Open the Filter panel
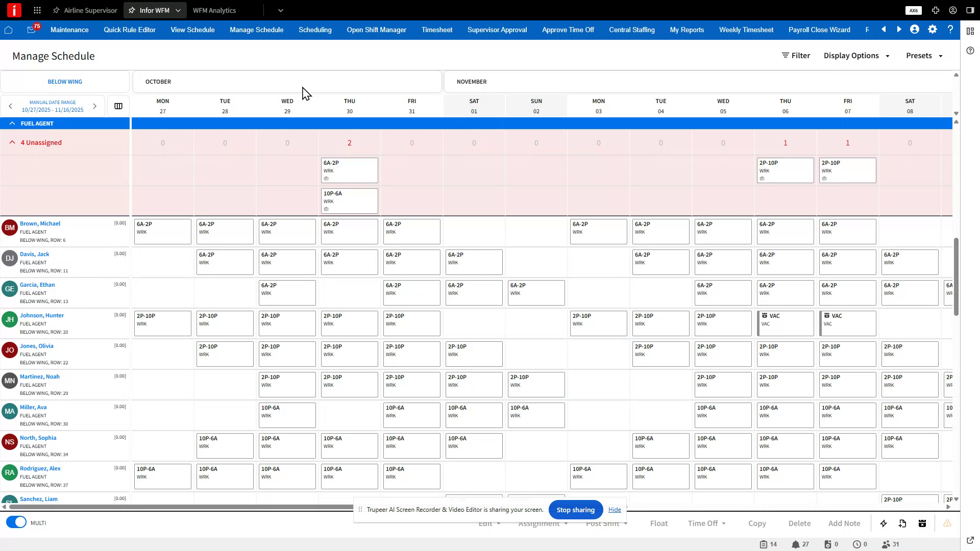The image size is (980, 551). [x=795, y=55]
